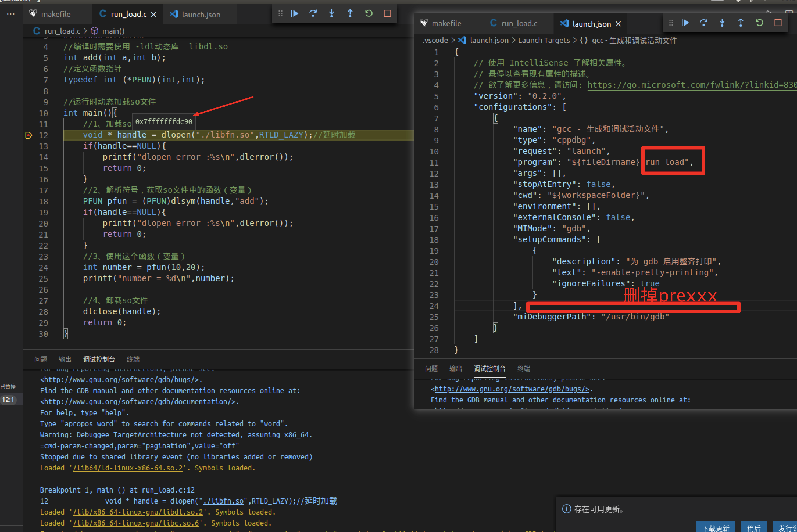The width and height of the screenshot is (797, 532).
Task: Click Step Into in left debug toolbar
Action: coord(331,14)
